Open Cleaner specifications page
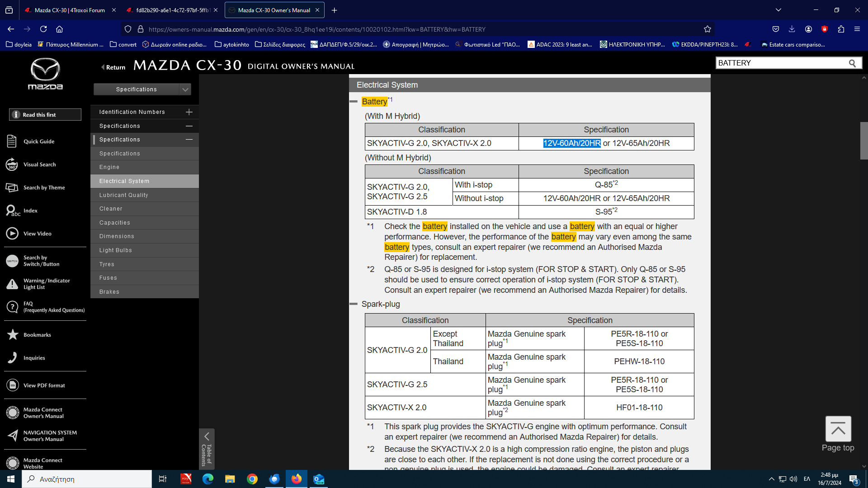The height and width of the screenshot is (488, 868). [x=145, y=209]
